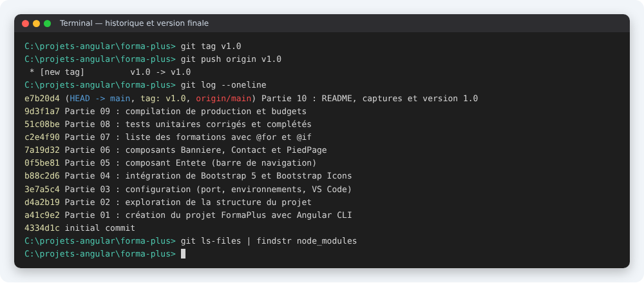Click commit hash a41c9e2

(x=43, y=215)
